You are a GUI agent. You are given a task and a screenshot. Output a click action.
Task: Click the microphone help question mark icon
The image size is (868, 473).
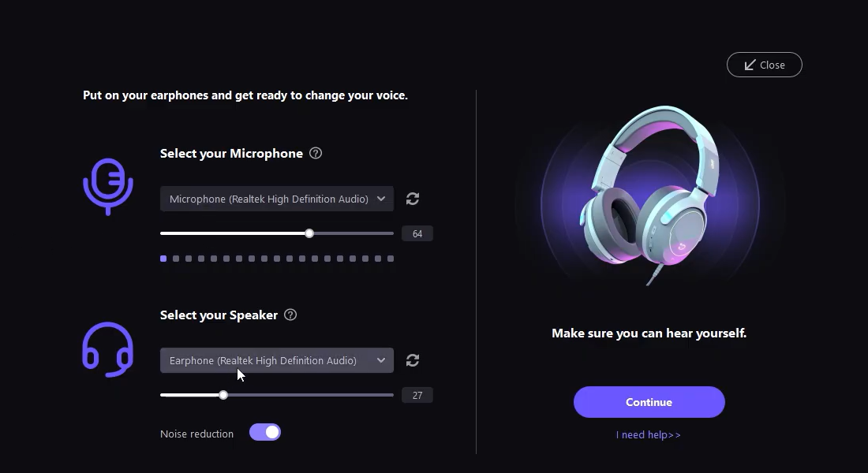point(316,153)
